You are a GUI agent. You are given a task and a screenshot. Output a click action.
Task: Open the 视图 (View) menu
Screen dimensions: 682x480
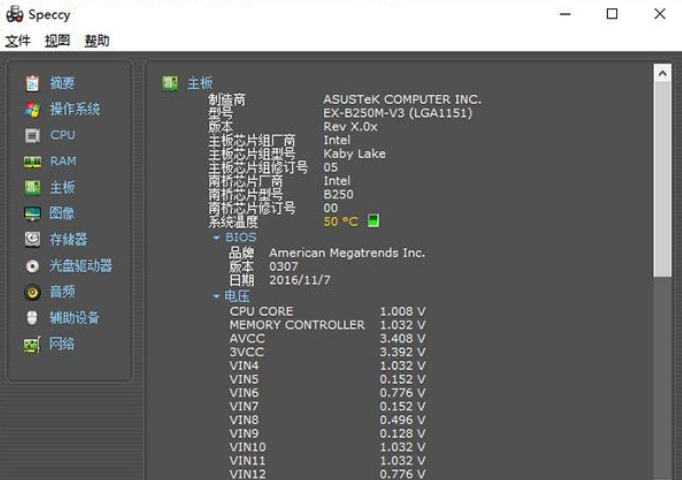pos(57,41)
